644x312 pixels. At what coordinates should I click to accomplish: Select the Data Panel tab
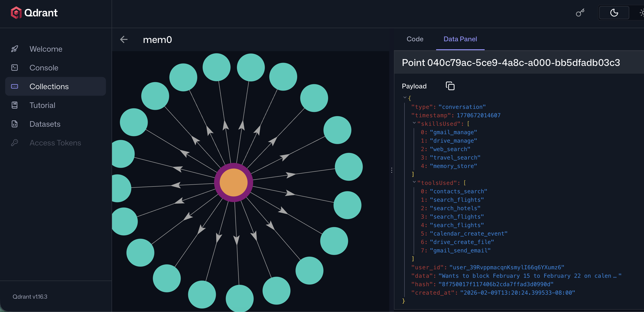(x=460, y=39)
